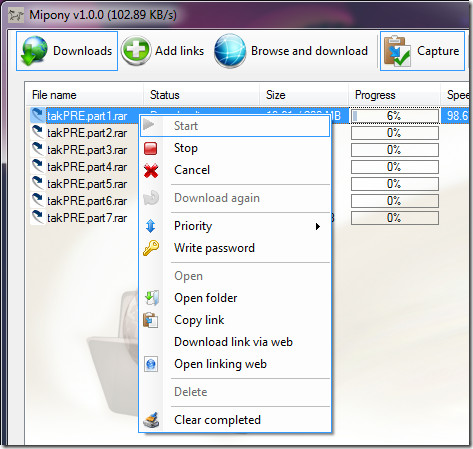473x449 pixels.
Task: Click the golden key Write password icon
Action: coord(151,248)
